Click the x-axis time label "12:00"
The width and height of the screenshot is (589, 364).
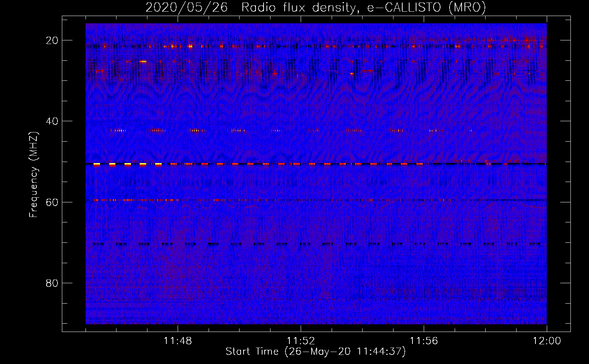547,341
